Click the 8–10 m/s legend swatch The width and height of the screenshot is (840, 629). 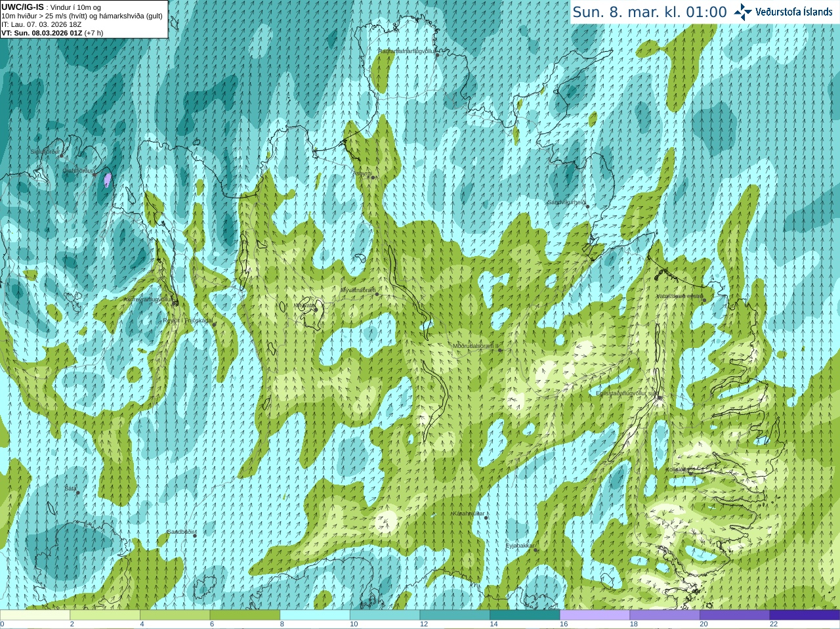(x=315, y=615)
